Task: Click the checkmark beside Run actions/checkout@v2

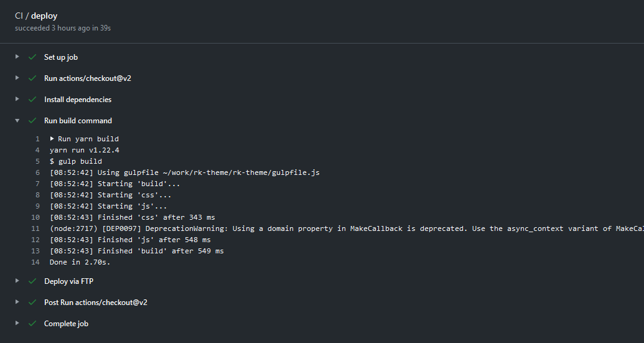Action: click(x=32, y=78)
